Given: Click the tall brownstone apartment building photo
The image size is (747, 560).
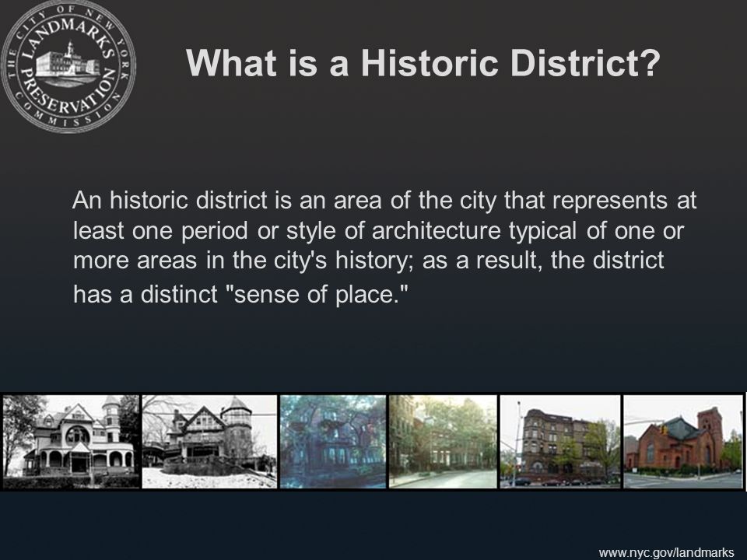Looking at the screenshot, I should click(x=560, y=442).
